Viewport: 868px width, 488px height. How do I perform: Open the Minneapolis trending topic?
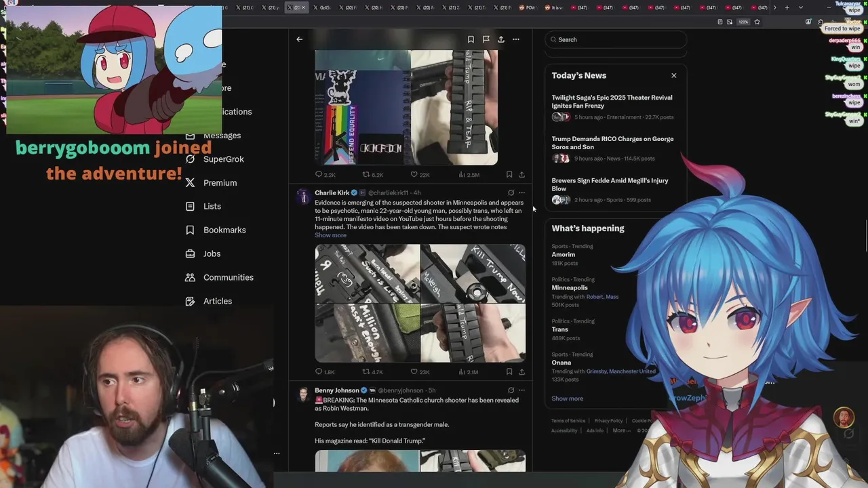coord(570,288)
